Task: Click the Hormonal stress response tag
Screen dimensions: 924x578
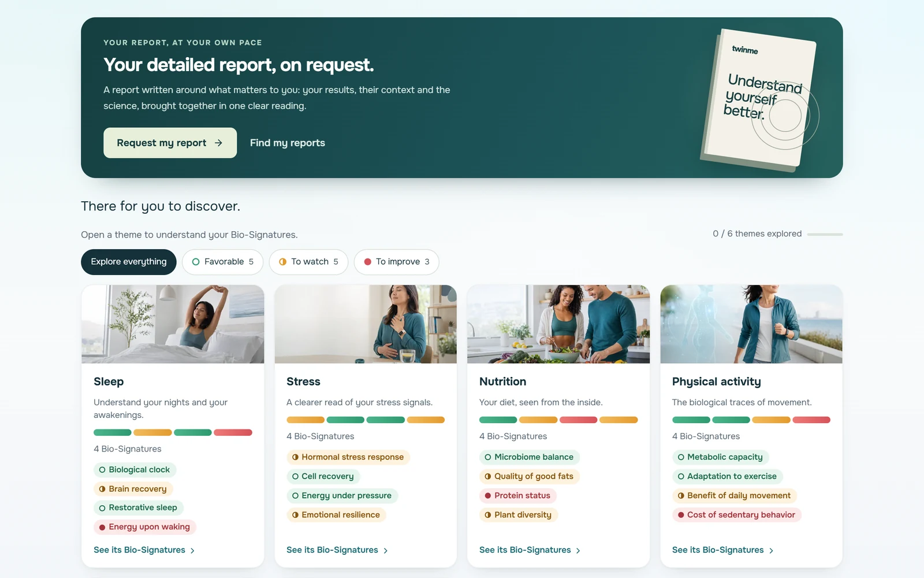Action: (x=348, y=457)
